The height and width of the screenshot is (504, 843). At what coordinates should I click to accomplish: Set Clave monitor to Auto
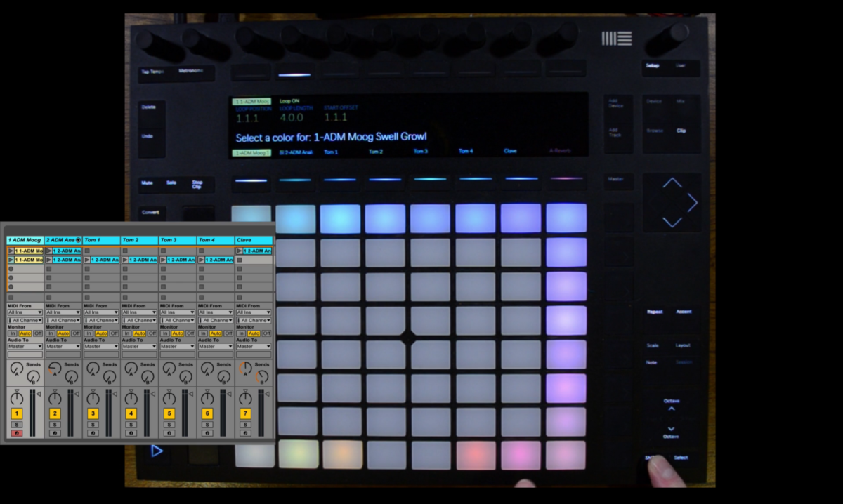(254, 333)
